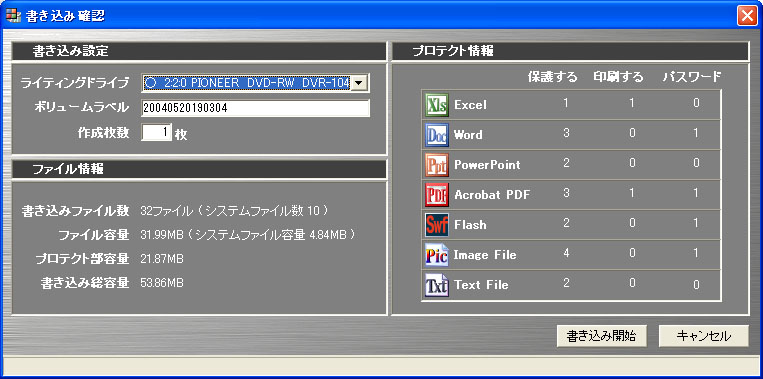
Task: Start writing with 書き込み開始 button
Action: point(601,336)
